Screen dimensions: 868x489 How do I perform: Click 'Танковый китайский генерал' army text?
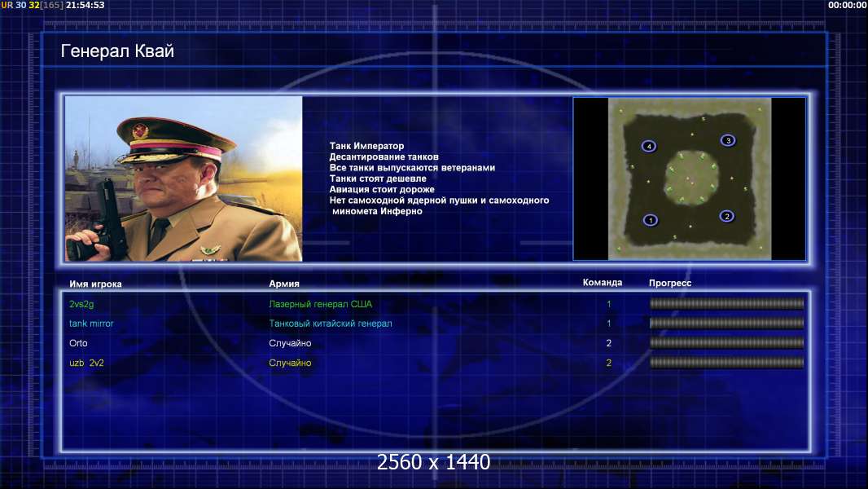coord(331,324)
